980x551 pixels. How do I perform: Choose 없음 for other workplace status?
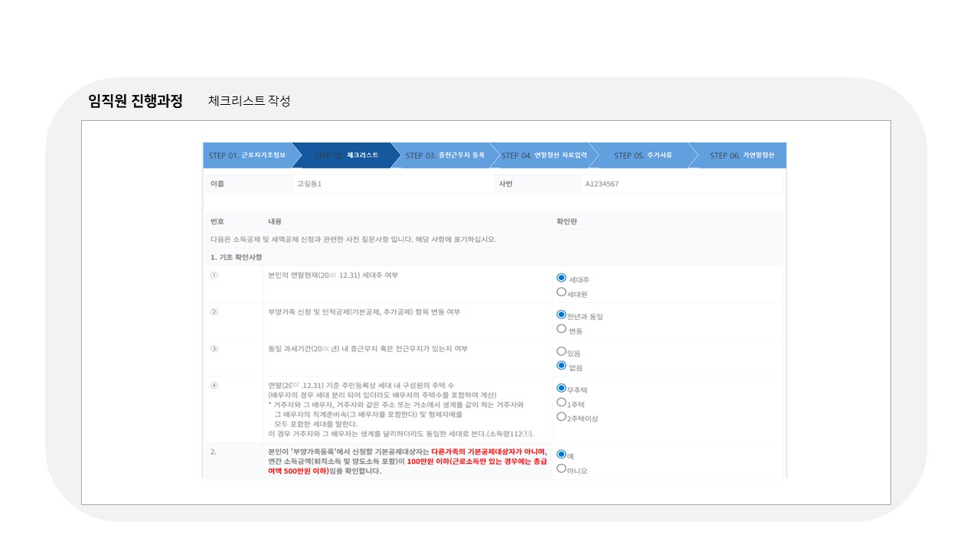coord(561,366)
